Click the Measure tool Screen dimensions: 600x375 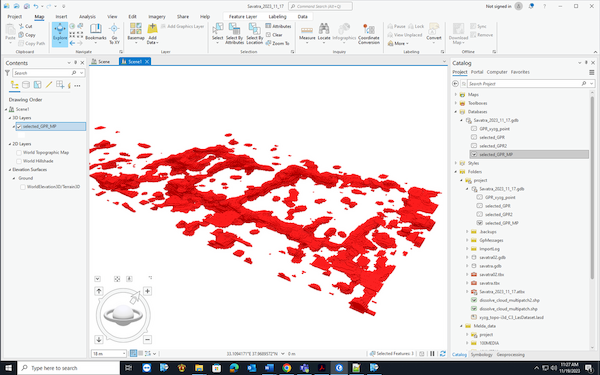pyautogui.click(x=307, y=33)
